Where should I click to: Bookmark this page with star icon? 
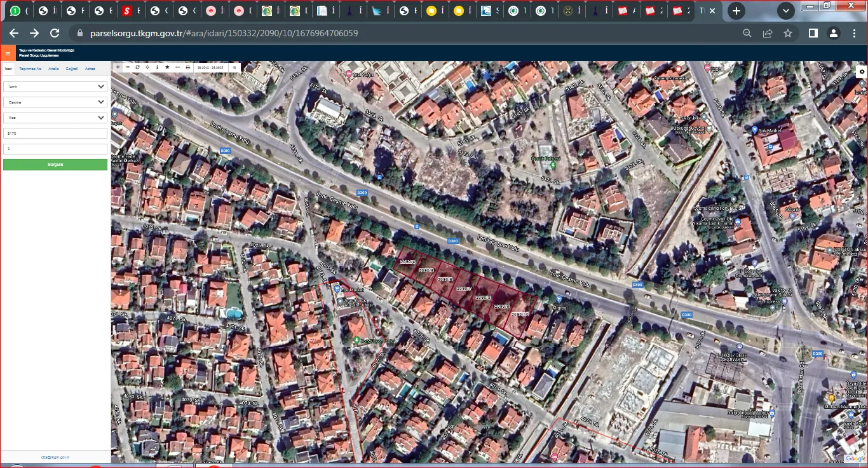[788, 33]
